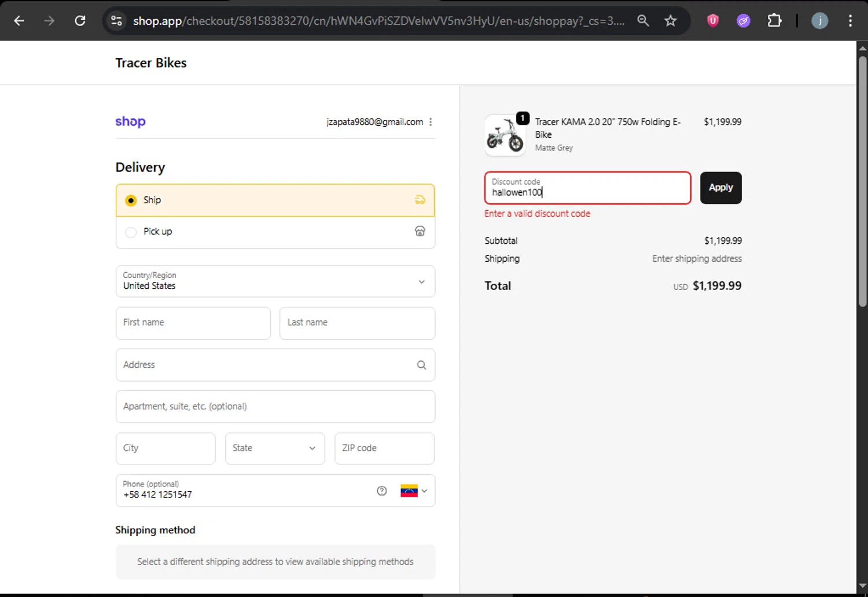
Task: Click the 'Delivery' heading
Action: pos(140,167)
